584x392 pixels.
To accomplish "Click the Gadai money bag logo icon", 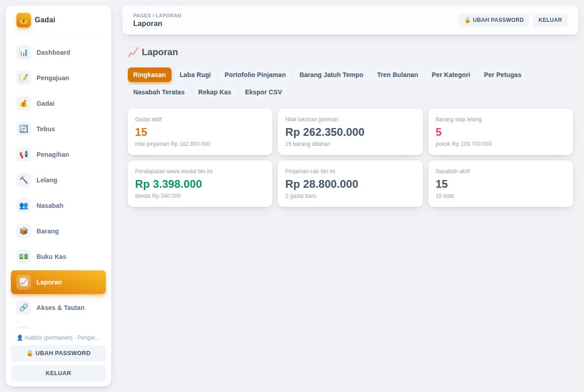I will point(24,20).
